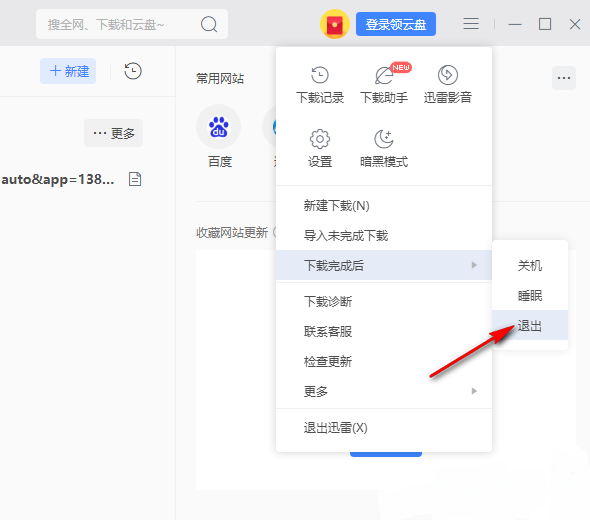Expand the 更多 submenu in menu
Viewport: 590px width, 520px height.
tap(384, 392)
